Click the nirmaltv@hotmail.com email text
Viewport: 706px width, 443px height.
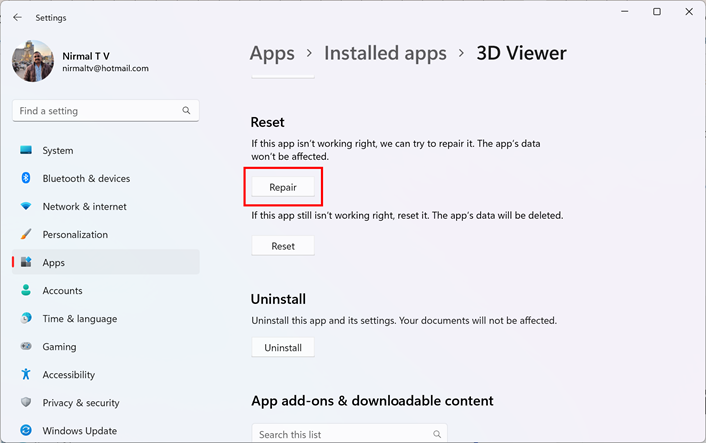[x=105, y=68]
